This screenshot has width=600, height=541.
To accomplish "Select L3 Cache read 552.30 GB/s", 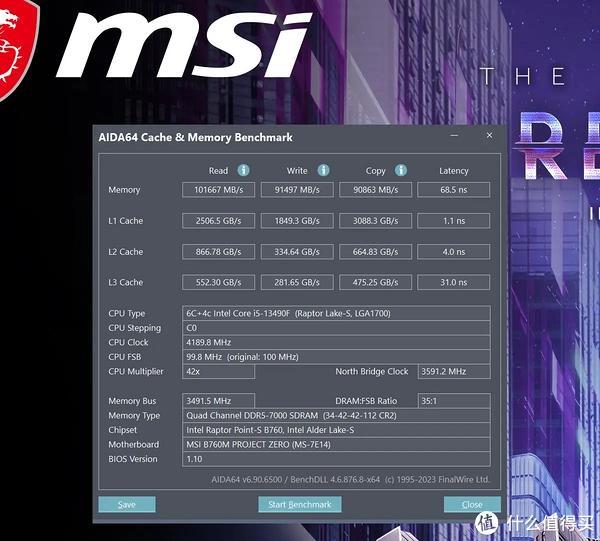I will pos(218,282).
